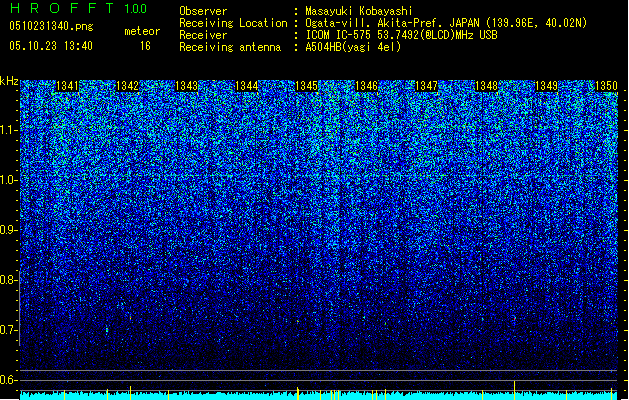This screenshot has height=400, width=629.
Task: Click the Observer label
Action: [203, 11]
